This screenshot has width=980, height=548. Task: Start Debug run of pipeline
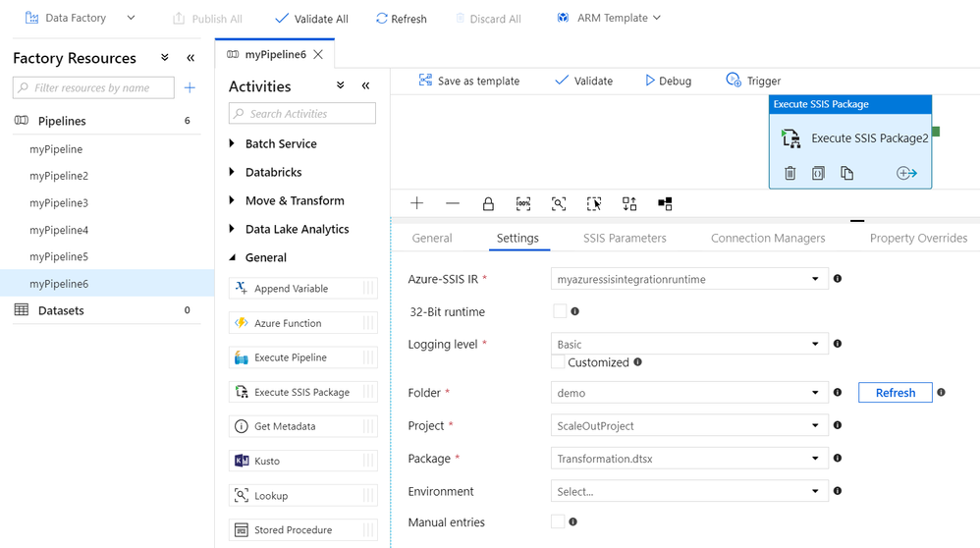pos(668,81)
